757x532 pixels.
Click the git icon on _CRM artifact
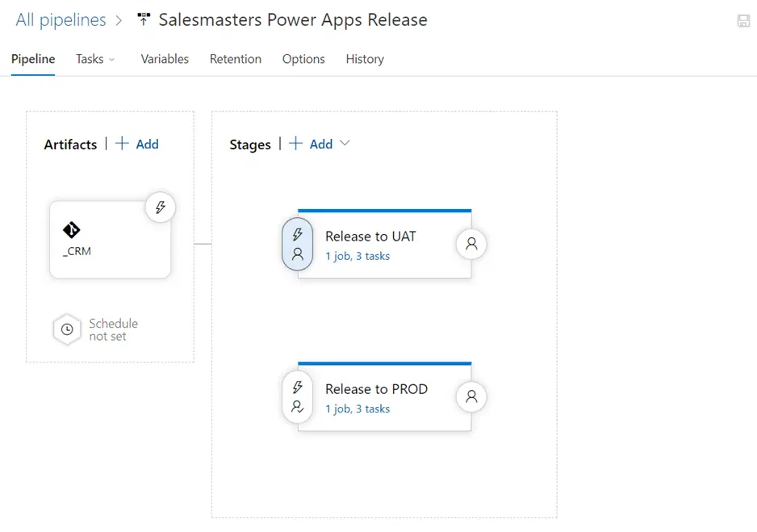tap(72, 230)
